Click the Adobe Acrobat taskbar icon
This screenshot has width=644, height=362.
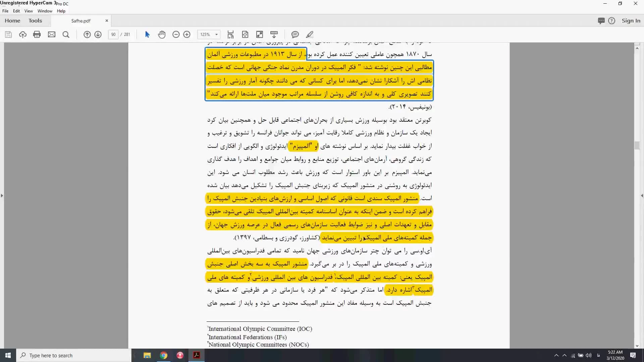(x=197, y=355)
